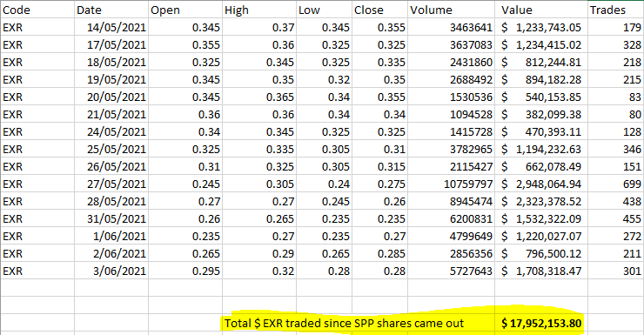Select the value $2,948,064.94 cell
The height and width of the screenshot is (335, 644).
[541, 184]
